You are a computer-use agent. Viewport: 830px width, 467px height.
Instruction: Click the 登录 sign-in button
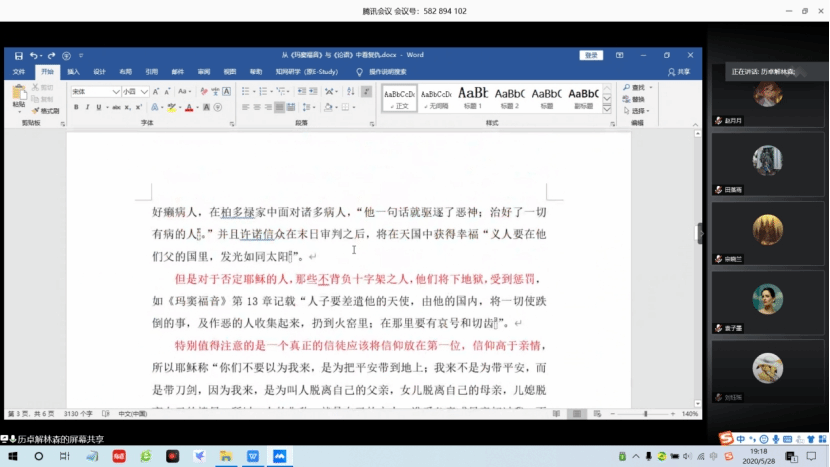(x=591, y=55)
